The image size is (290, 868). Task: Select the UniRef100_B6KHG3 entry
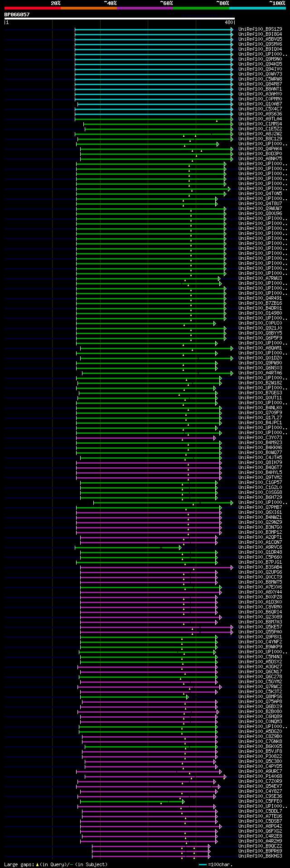[260, 856]
